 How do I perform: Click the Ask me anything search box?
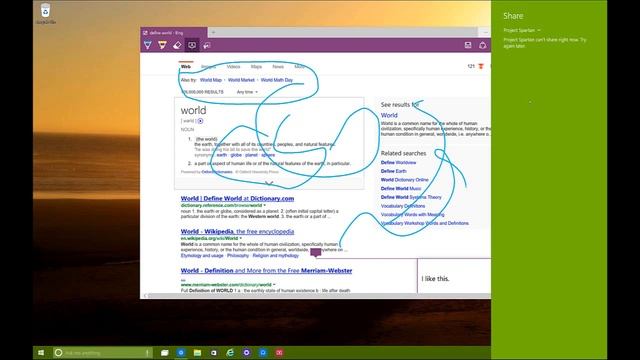(x=103, y=353)
